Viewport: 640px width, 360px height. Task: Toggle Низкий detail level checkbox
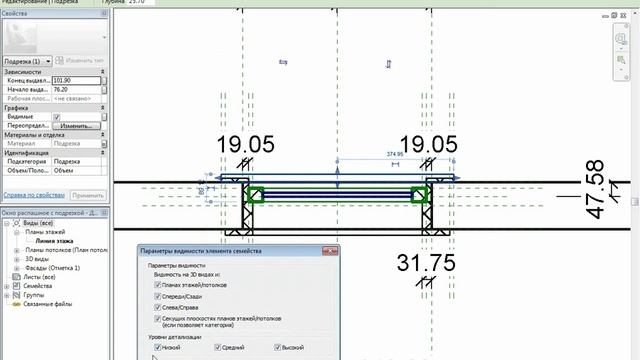[x=158, y=347]
